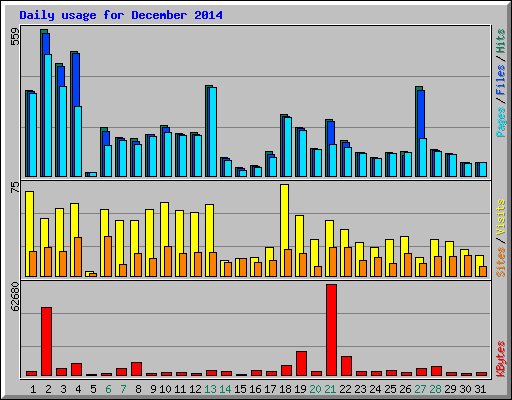The height and width of the screenshot is (400, 512).
Task: Click the green weekend day label 28
Action: [436, 389]
